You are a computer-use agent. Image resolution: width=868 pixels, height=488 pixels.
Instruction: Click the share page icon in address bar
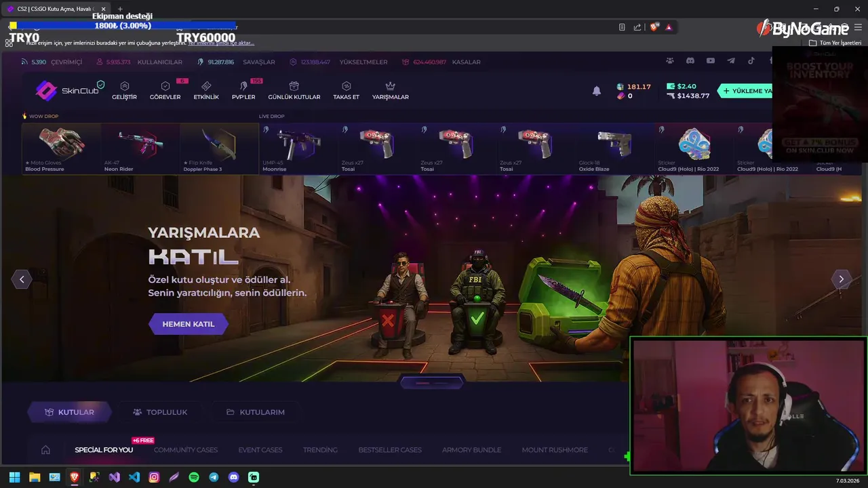coord(637,27)
